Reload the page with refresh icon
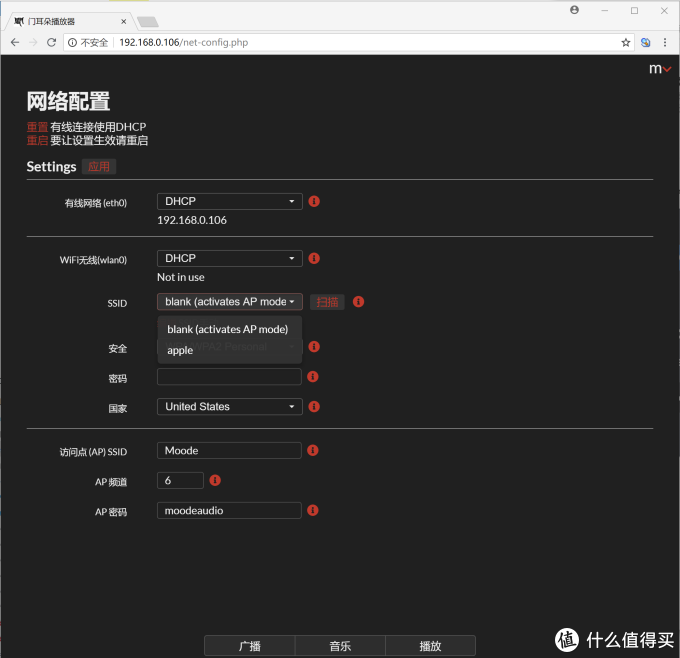Viewport: 680px width, 658px height. (51, 42)
